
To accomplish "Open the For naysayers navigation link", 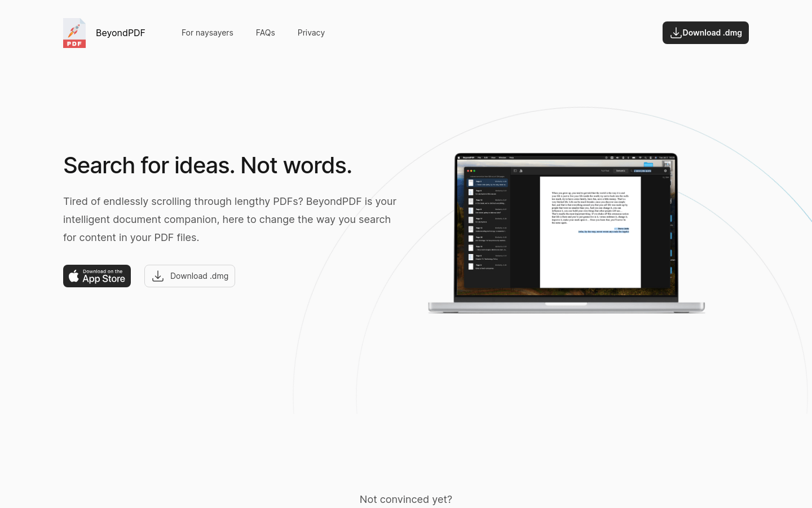I will 208,33.
